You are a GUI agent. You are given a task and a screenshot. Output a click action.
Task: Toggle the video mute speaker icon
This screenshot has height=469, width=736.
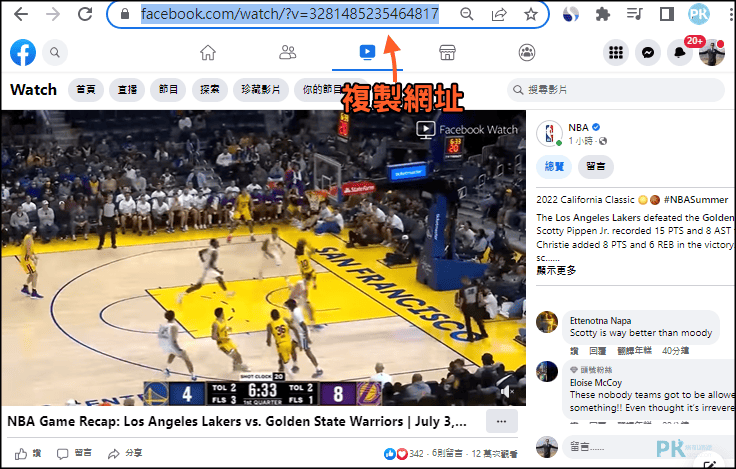pos(506,392)
